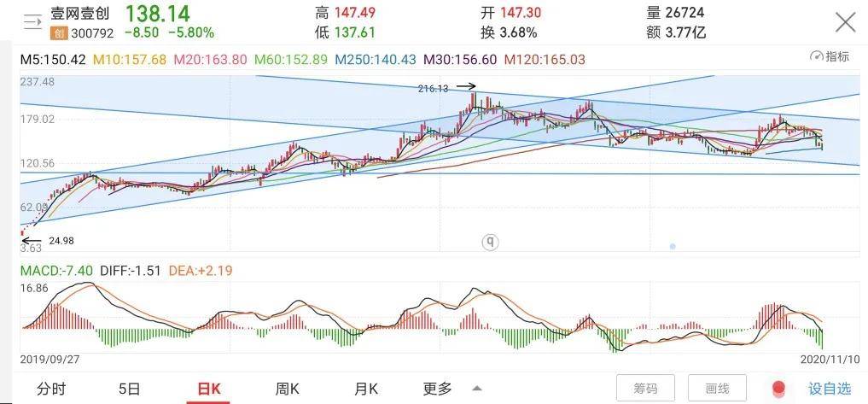Switch to 周K weekly chart
868x404 pixels.
(x=287, y=389)
